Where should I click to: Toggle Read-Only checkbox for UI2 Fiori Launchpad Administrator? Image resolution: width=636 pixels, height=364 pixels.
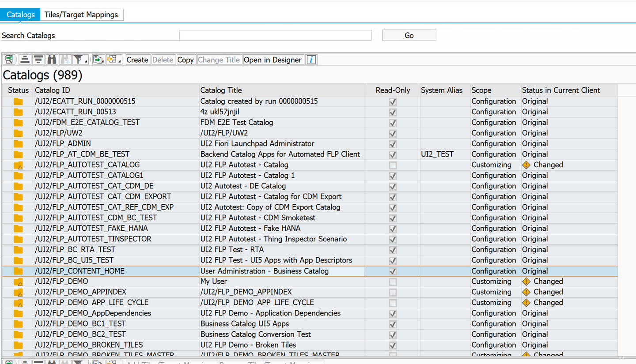pos(393,144)
